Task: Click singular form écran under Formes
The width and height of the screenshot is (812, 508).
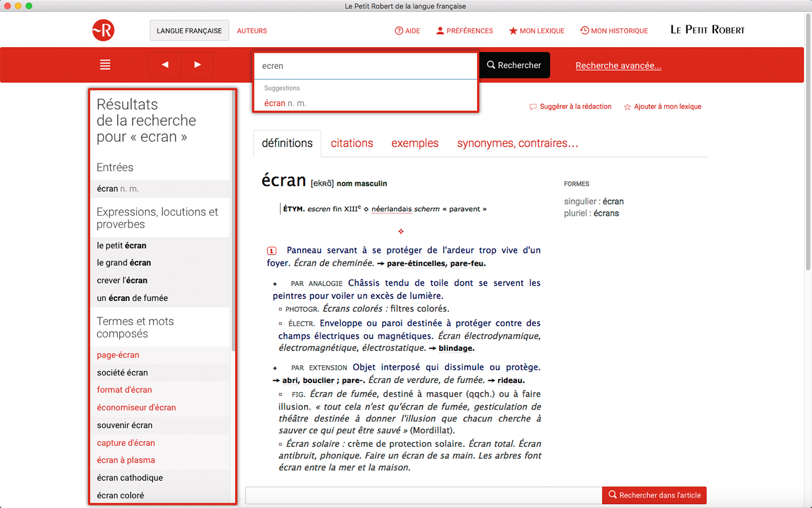Action: (613, 202)
